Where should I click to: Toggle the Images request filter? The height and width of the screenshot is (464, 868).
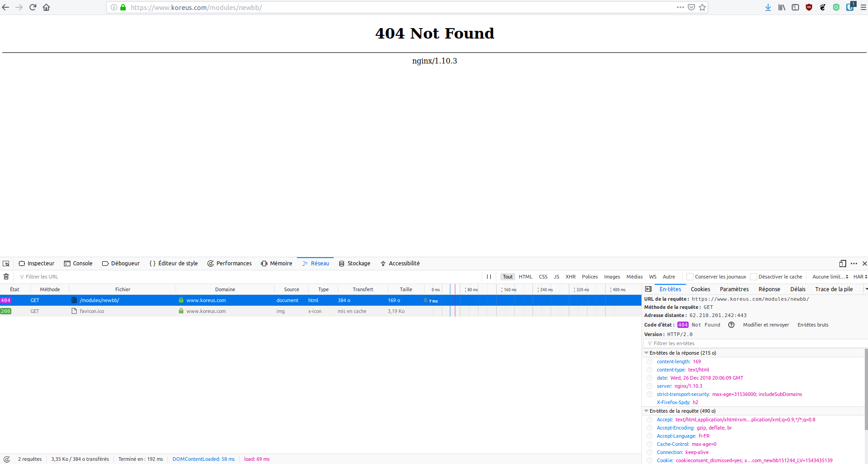[612, 277]
